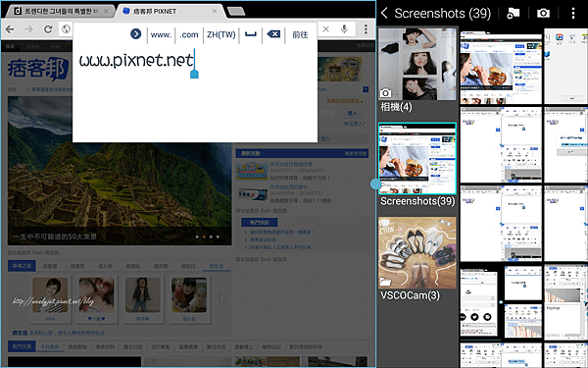The image size is (588, 368).
Task: Insert '.com' shortcut
Action: click(x=188, y=34)
